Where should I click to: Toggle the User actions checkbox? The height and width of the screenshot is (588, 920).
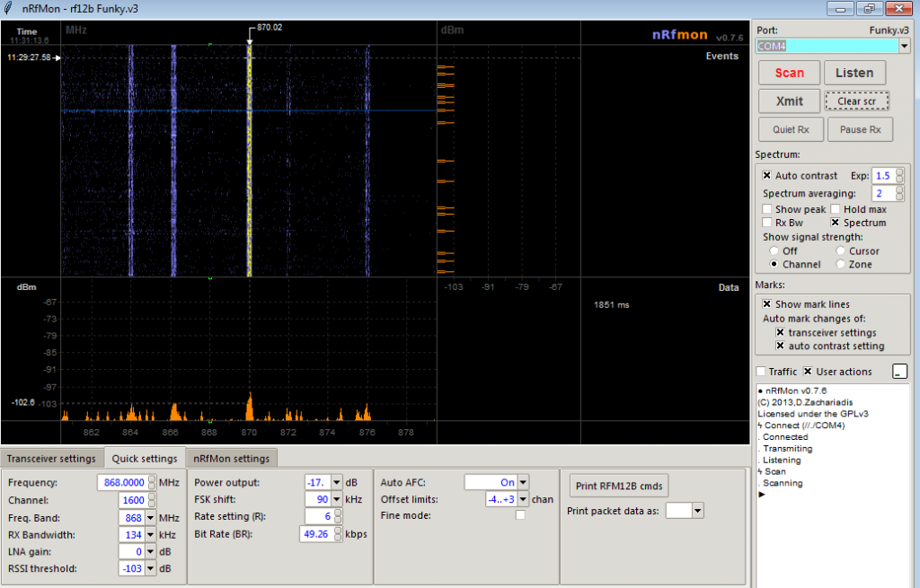pyautogui.click(x=808, y=372)
